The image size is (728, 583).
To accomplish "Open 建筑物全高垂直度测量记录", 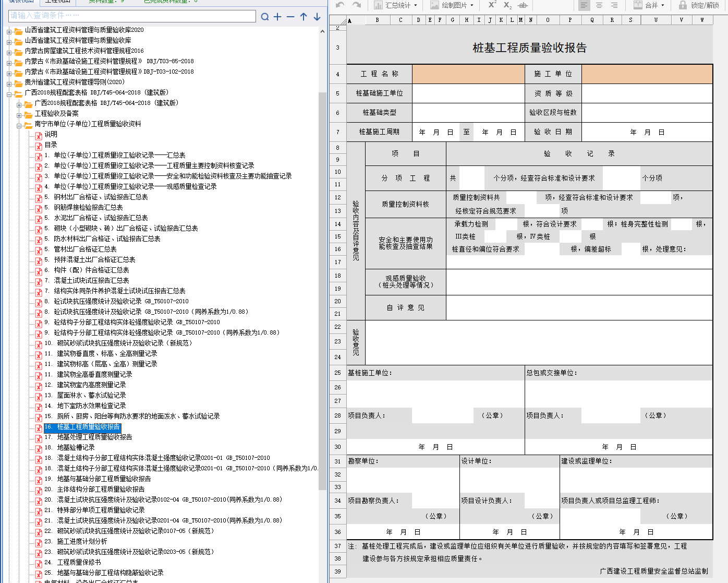I will point(88,374).
